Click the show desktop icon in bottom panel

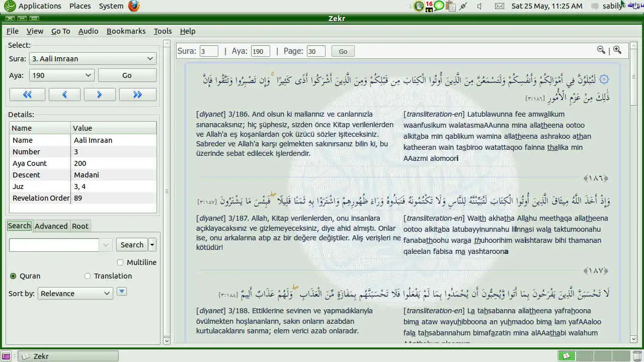(x=6, y=356)
